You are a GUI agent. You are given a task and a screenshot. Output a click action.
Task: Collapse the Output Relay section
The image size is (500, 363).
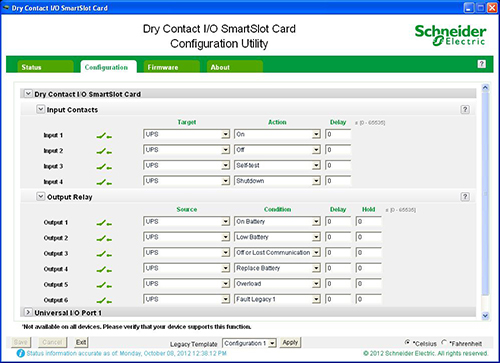point(40,196)
